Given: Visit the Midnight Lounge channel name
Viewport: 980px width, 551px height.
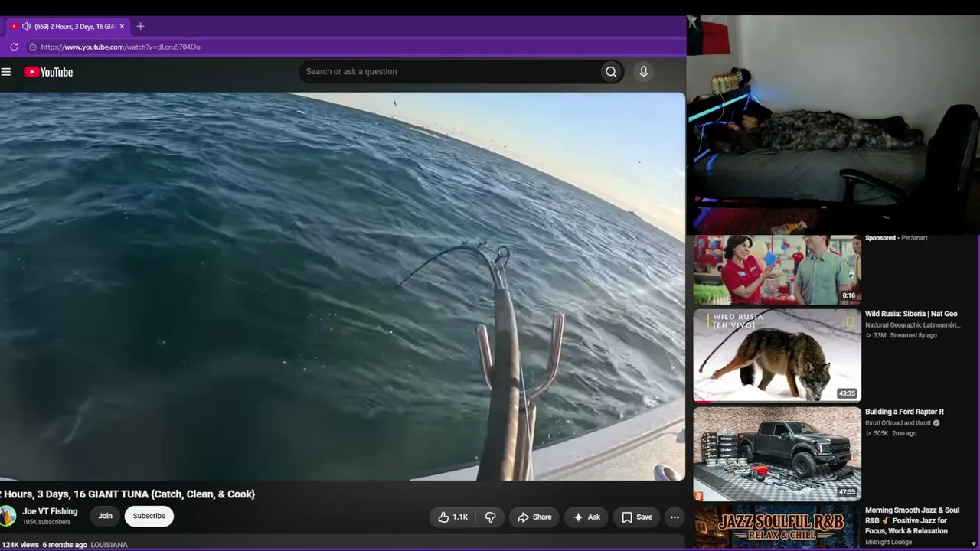Looking at the screenshot, I should pos(888,543).
